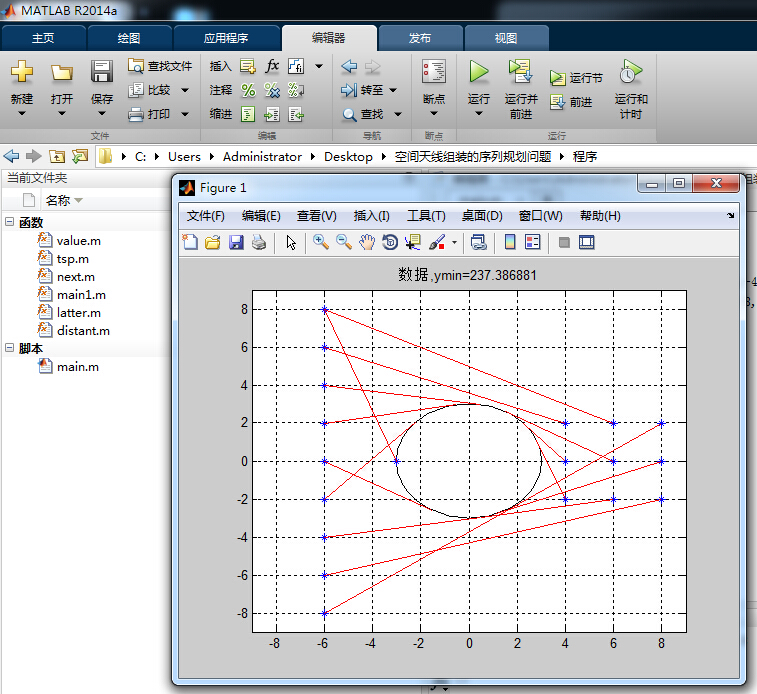Select main1.m in the file list
757x694 pixels.
(81, 294)
